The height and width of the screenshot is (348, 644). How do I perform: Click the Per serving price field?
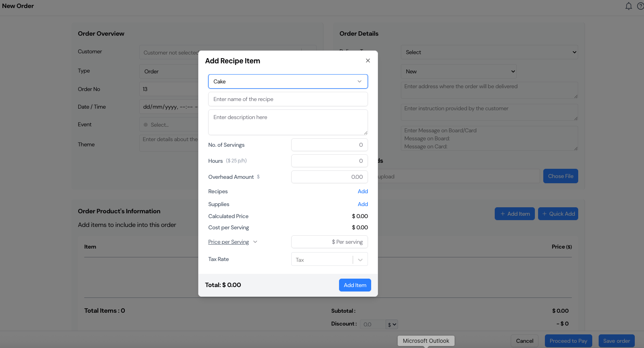click(x=329, y=242)
